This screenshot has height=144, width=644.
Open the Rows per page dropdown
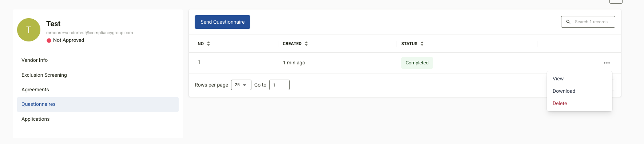[x=241, y=85]
